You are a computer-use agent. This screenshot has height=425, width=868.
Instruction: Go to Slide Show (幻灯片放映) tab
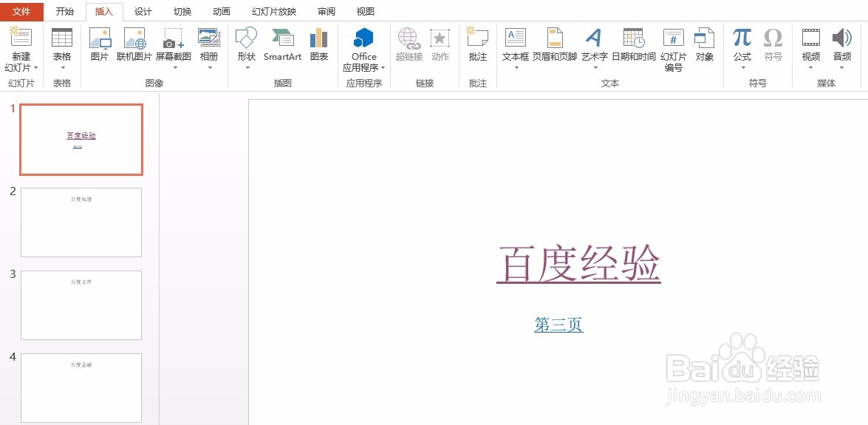274,12
